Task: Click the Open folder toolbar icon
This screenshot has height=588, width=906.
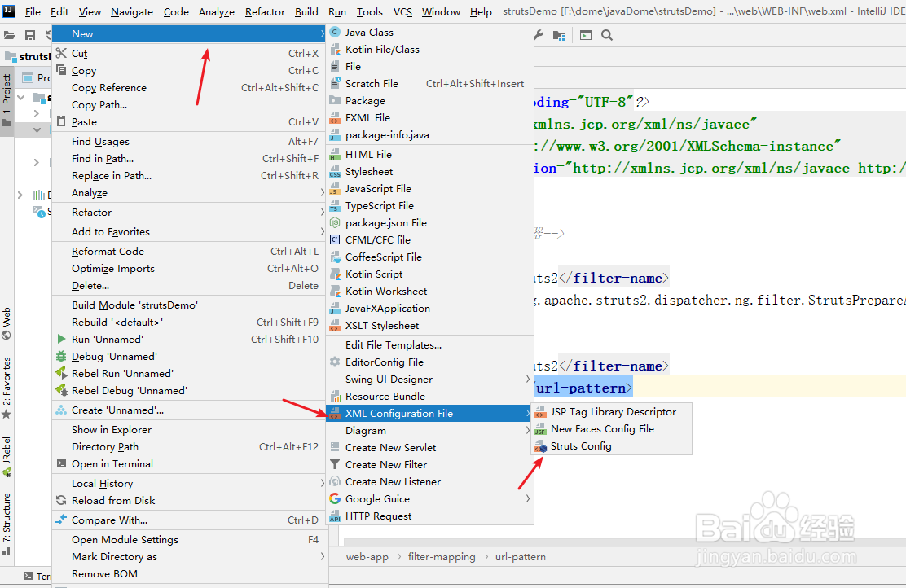Action: [x=9, y=35]
